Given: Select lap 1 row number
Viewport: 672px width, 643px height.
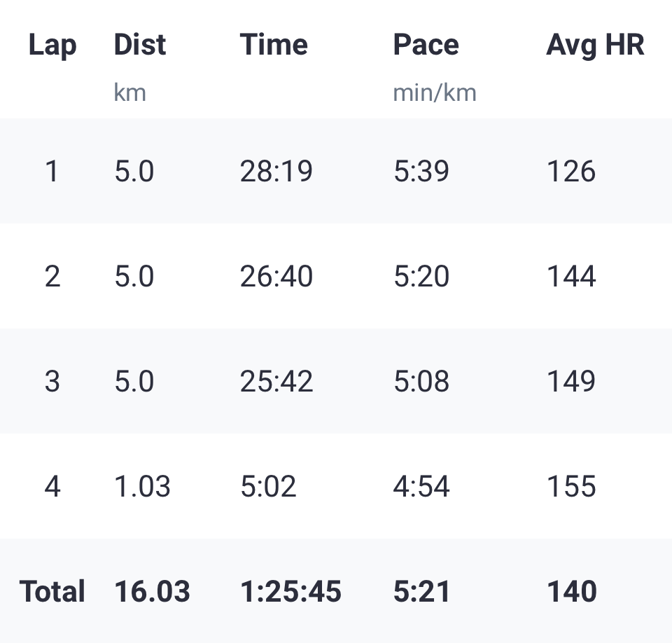Looking at the screenshot, I should pyautogui.click(x=52, y=171).
